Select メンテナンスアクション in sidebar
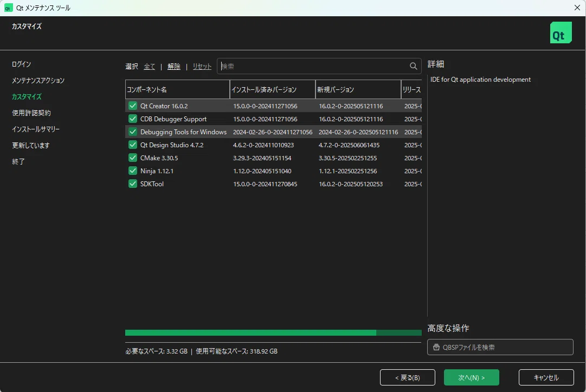The width and height of the screenshot is (586, 392). coord(38,80)
